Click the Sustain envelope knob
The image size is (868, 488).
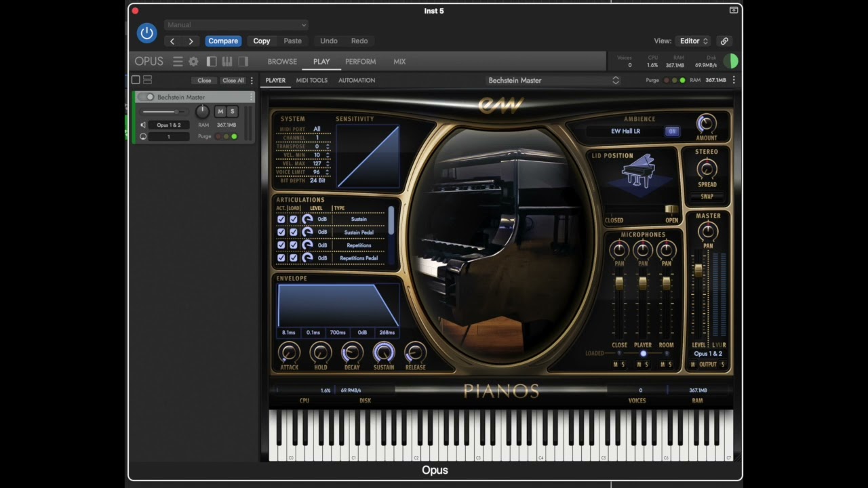click(384, 352)
